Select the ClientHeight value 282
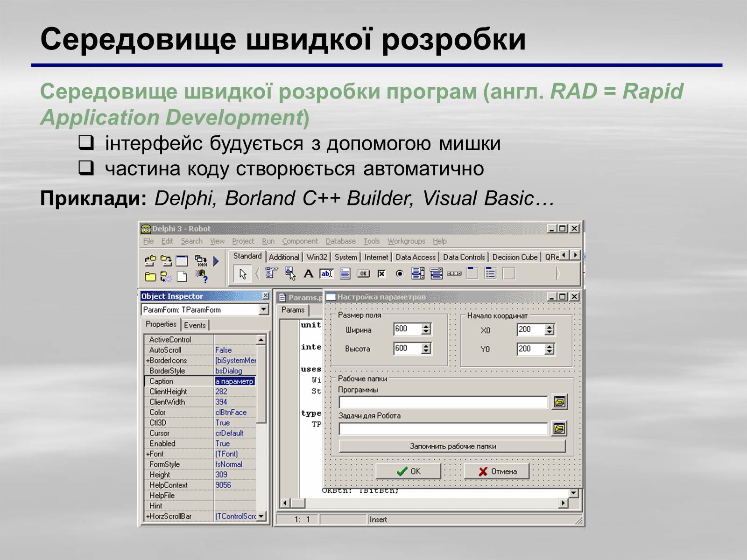This screenshot has height=560, width=747. [235, 392]
